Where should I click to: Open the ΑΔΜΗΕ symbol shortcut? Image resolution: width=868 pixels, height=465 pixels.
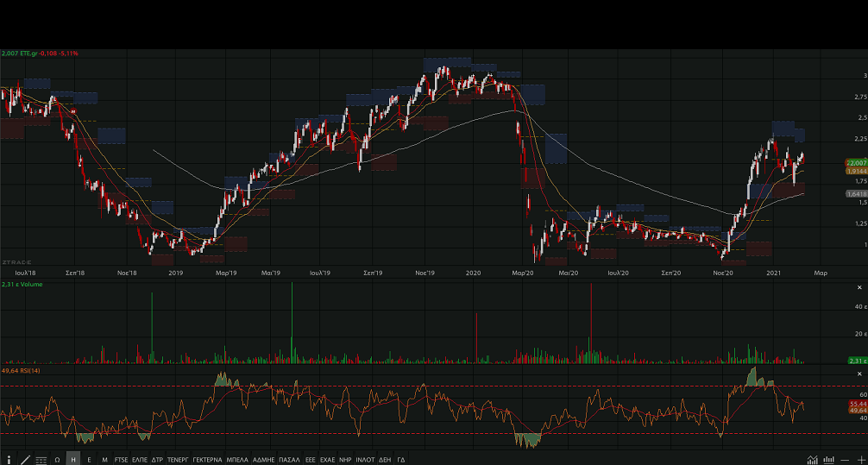pyautogui.click(x=263, y=459)
